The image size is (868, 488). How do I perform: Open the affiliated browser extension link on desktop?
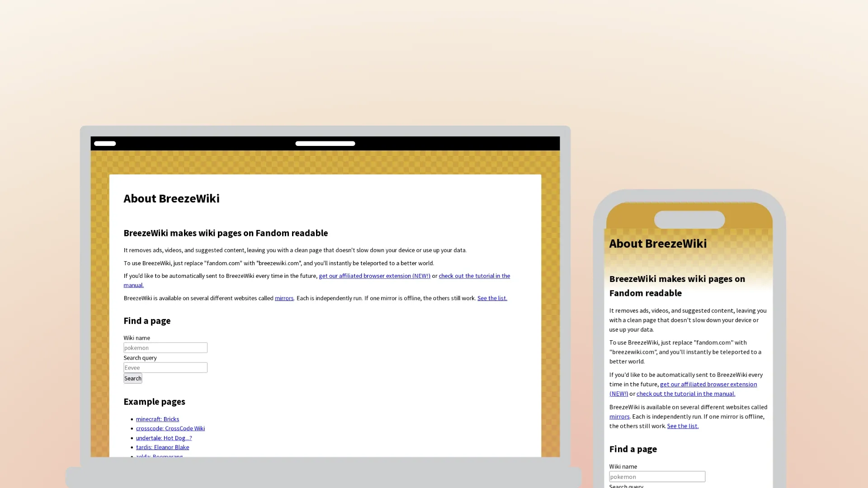point(374,276)
